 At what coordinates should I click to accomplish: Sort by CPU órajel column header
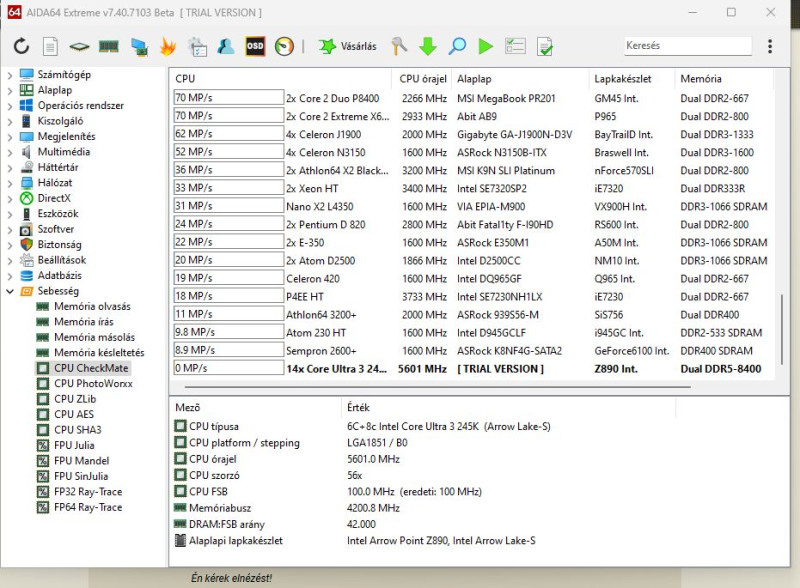point(422,79)
